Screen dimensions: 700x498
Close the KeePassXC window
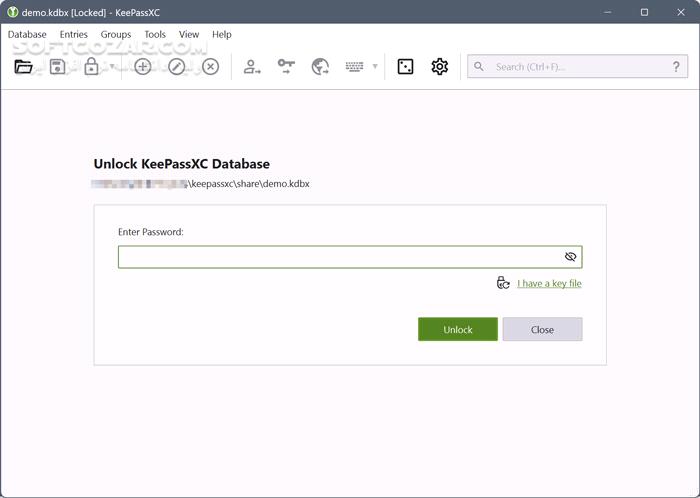tap(681, 12)
